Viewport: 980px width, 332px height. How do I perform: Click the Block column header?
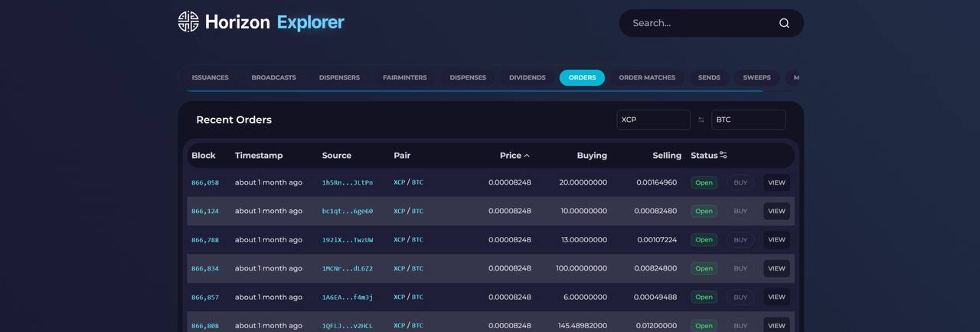coord(204,156)
